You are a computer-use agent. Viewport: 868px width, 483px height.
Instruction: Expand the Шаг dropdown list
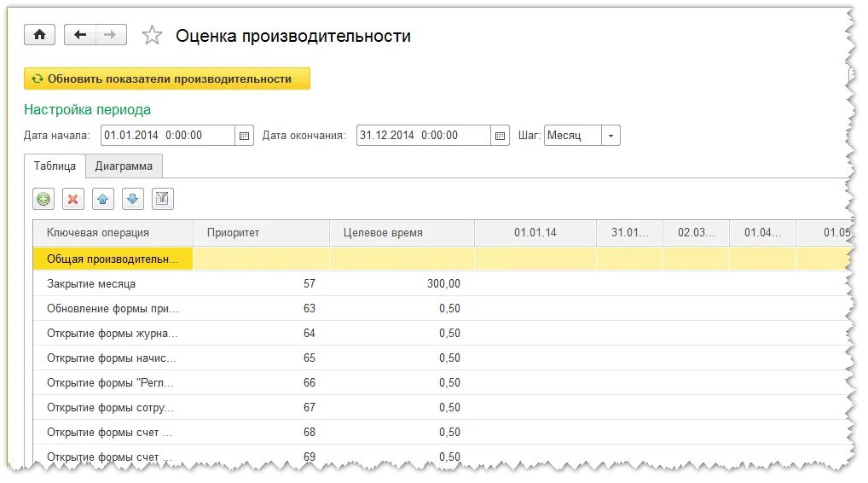610,136
